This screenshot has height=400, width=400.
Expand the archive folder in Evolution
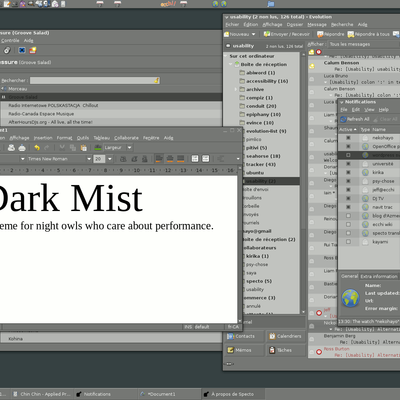tap(235, 89)
